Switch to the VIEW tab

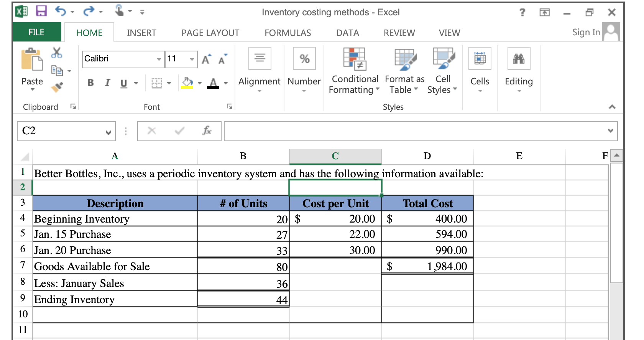(450, 33)
